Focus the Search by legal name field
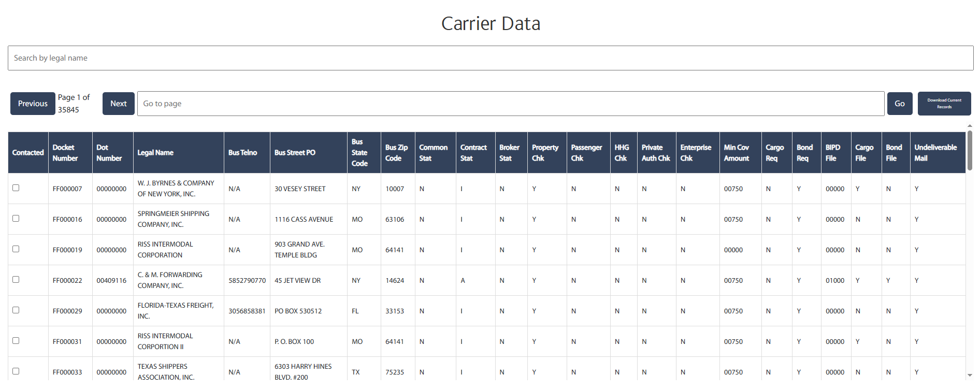980x389 pixels. click(x=490, y=58)
